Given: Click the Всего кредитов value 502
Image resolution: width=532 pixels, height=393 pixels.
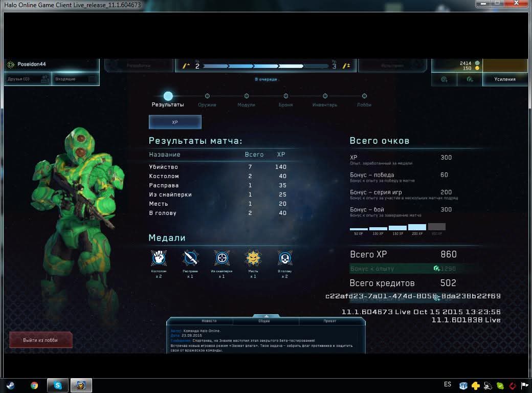Looking at the screenshot, I should tap(448, 282).
